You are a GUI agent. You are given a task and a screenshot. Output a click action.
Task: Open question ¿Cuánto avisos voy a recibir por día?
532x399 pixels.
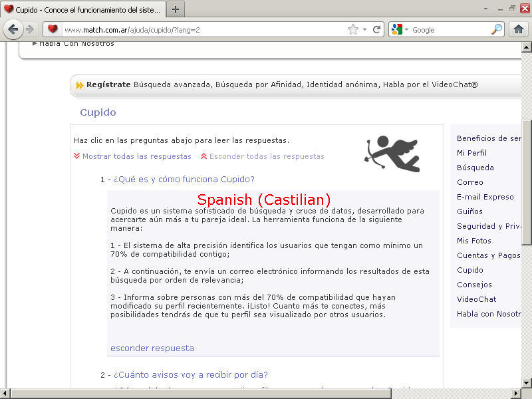(191, 374)
